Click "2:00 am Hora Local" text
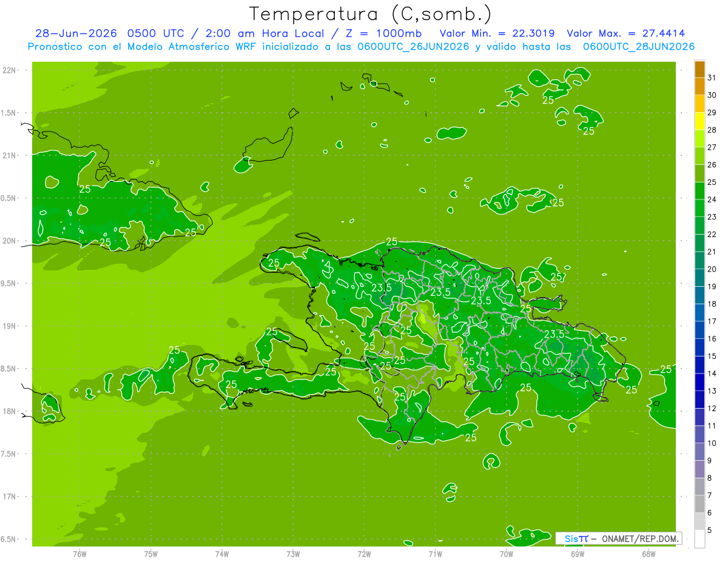The width and height of the screenshot is (728, 562). click(266, 33)
